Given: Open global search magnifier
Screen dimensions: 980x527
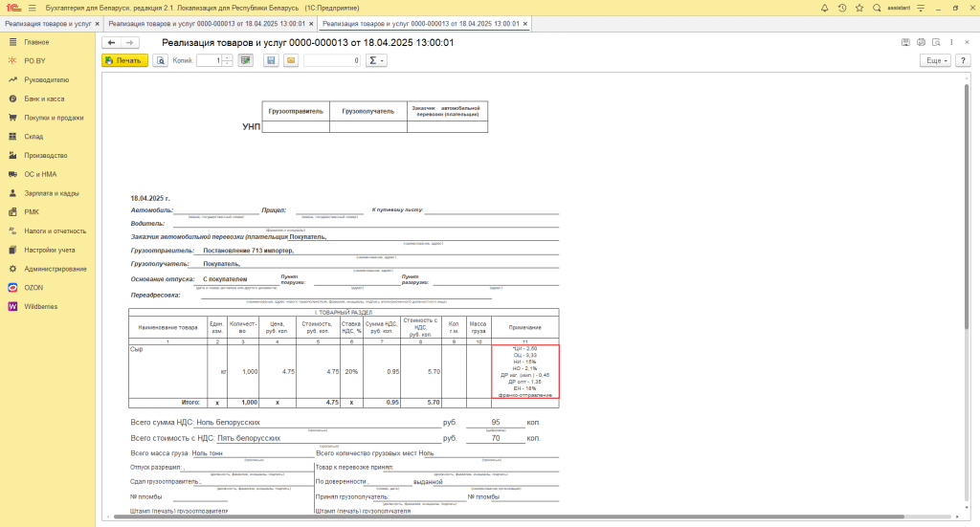Looking at the screenshot, I should [x=877, y=8].
